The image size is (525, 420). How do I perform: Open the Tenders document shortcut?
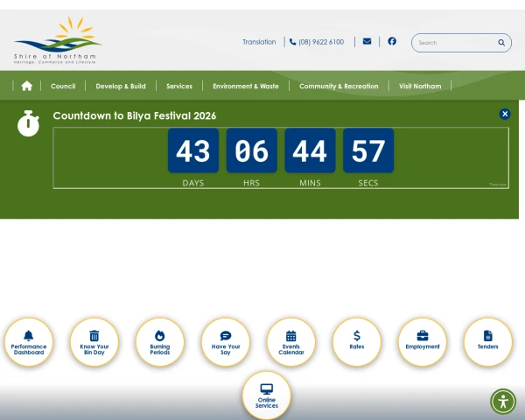tap(488, 342)
